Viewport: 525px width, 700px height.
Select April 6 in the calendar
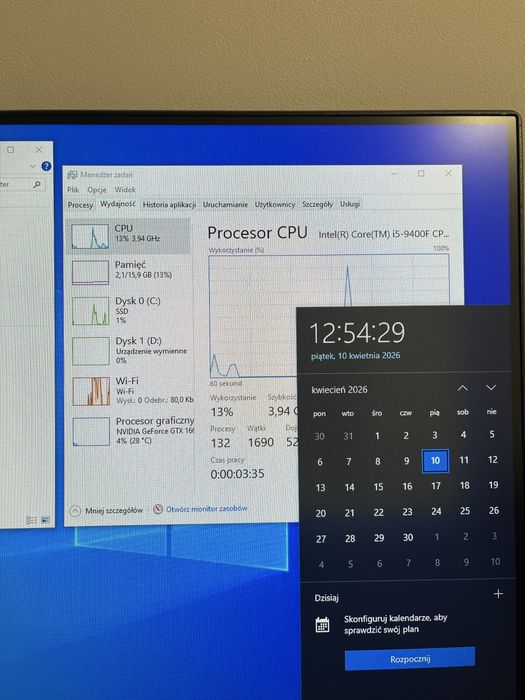[x=320, y=462]
